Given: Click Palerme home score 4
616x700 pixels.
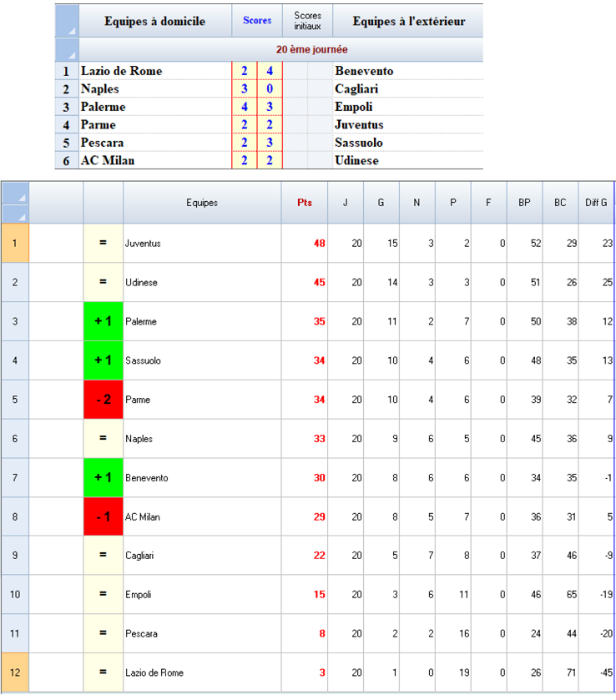Looking at the screenshot, I should coord(245,107).
